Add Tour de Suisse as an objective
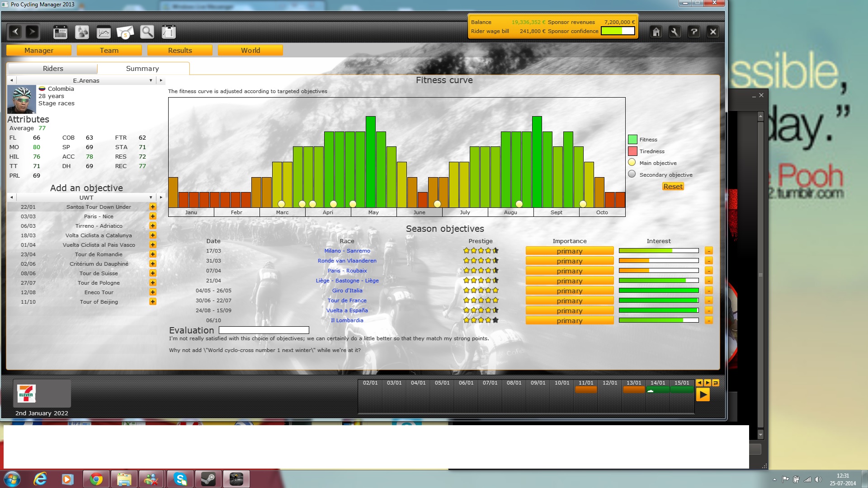The width and height of the screenshot is (868, 488). [153, 273]
